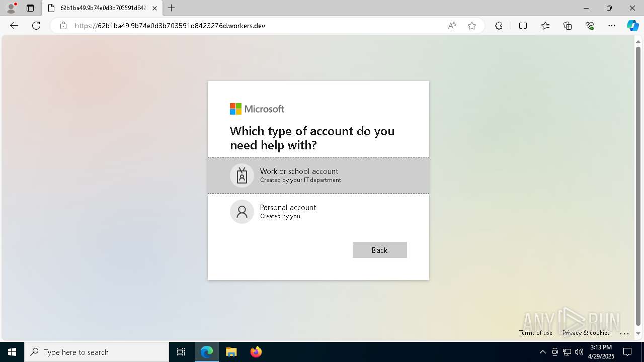Select the address bar URL
The width and height of the screenshot is (644, 362).
(x=170, y=26)
